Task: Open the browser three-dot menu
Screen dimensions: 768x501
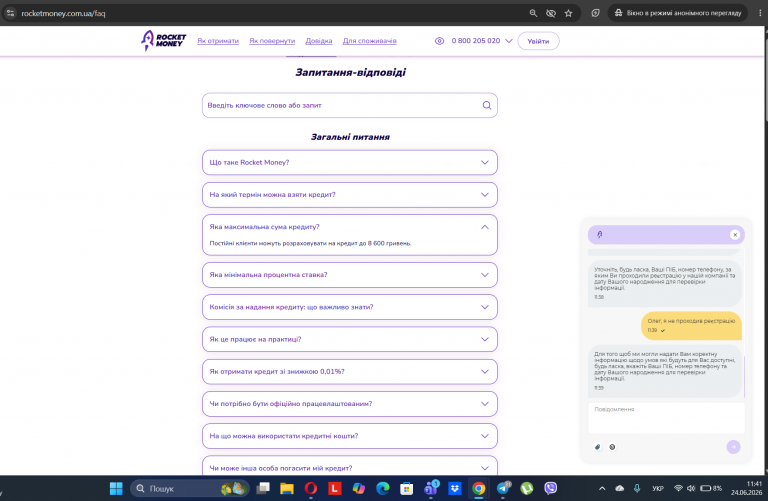Action: click(x=760, y=13)
